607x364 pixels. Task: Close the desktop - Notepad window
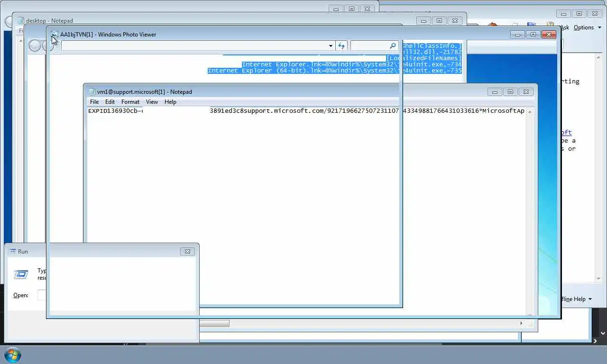tap(455, 20)
